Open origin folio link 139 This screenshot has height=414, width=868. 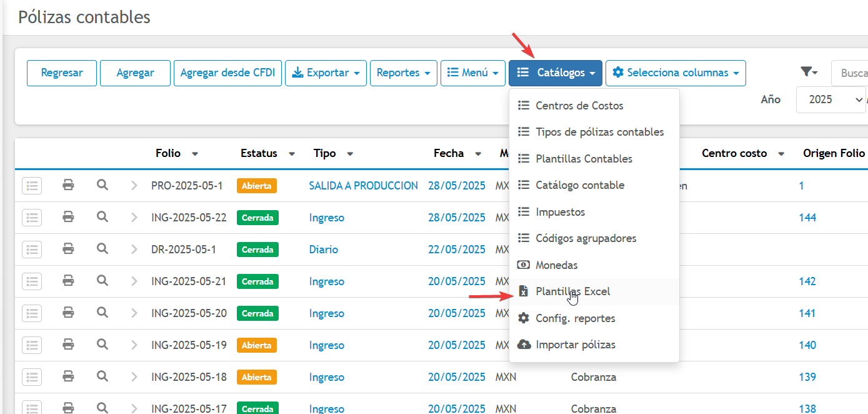[807, 377]
